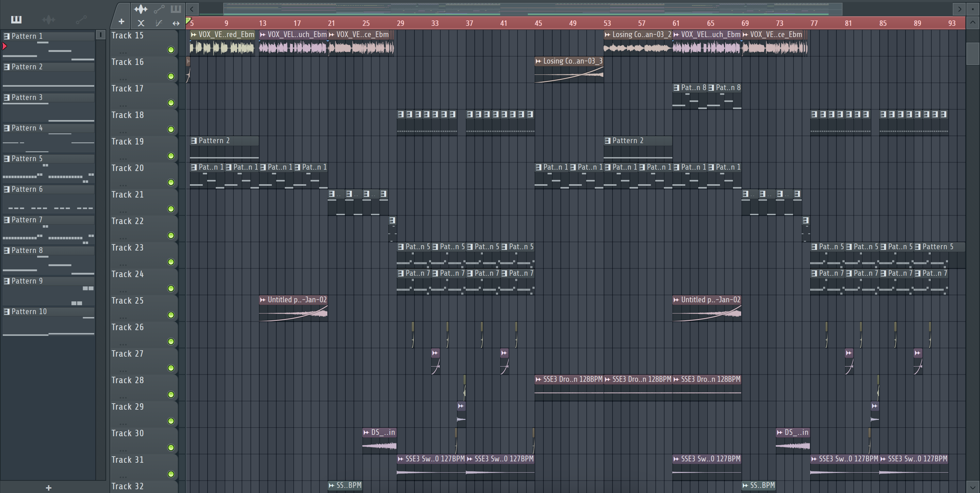
Task: Click bar 45 on the timeline ruler
Action: [538, 23]
